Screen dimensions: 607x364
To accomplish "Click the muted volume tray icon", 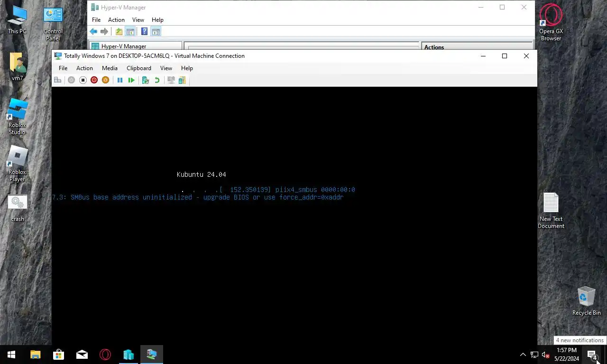I will point(545,355).
